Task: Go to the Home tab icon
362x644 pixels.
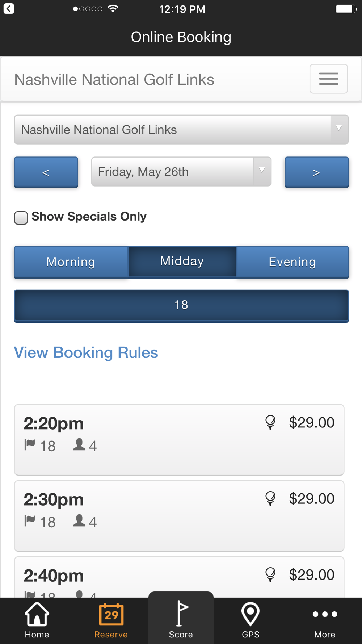Action: click(x=37, y=614)
